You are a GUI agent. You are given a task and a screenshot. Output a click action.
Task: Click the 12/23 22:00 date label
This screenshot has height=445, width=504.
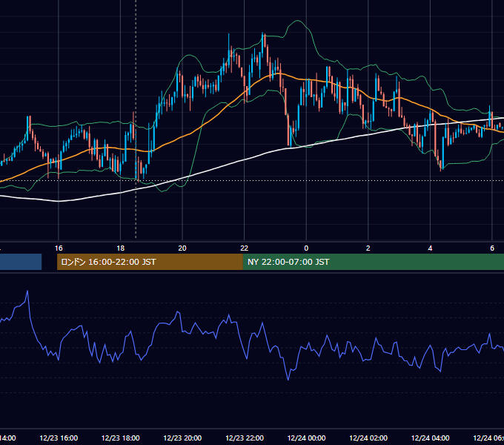click(245, 438)
